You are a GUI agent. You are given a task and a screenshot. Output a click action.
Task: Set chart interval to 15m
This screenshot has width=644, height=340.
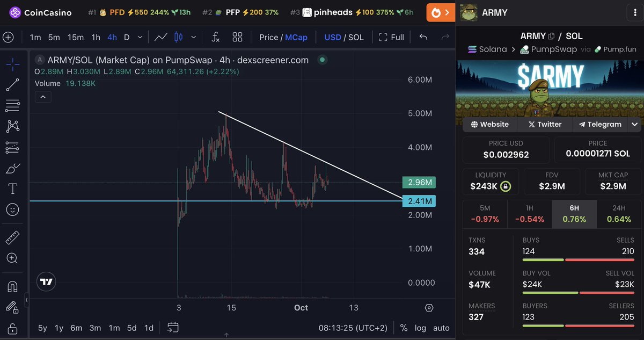click(x=75, y=37)
